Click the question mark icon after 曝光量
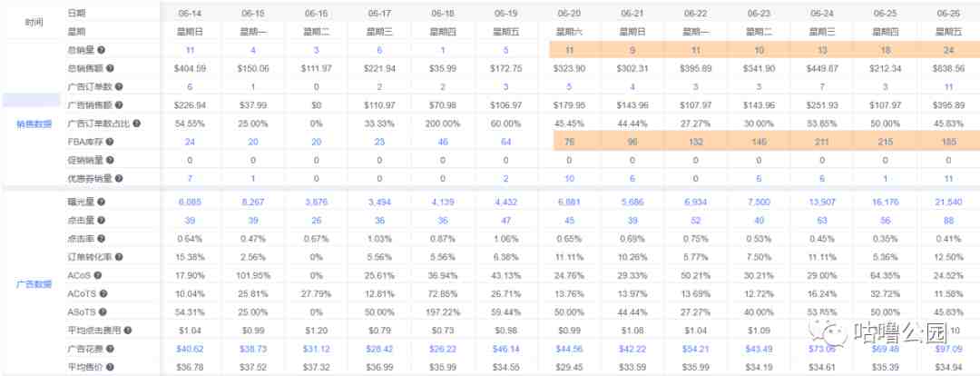This screenshot has width=980, height=376. tap(101, 202)
